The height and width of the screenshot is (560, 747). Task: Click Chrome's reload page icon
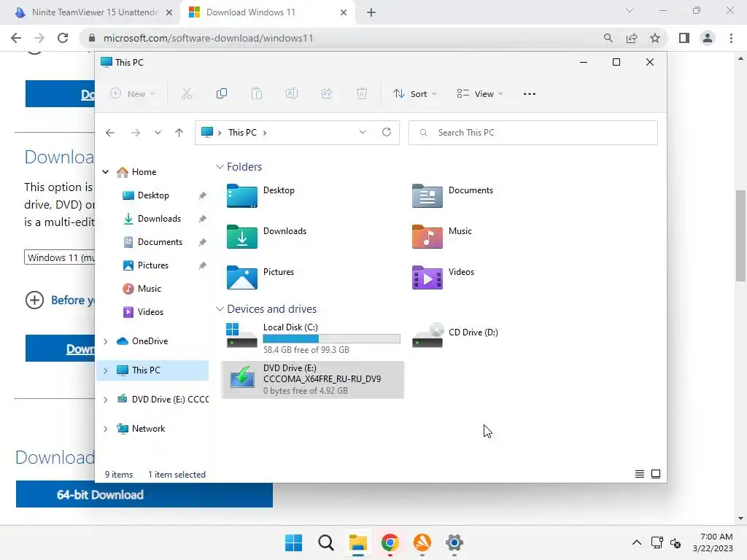click(63, 38)
